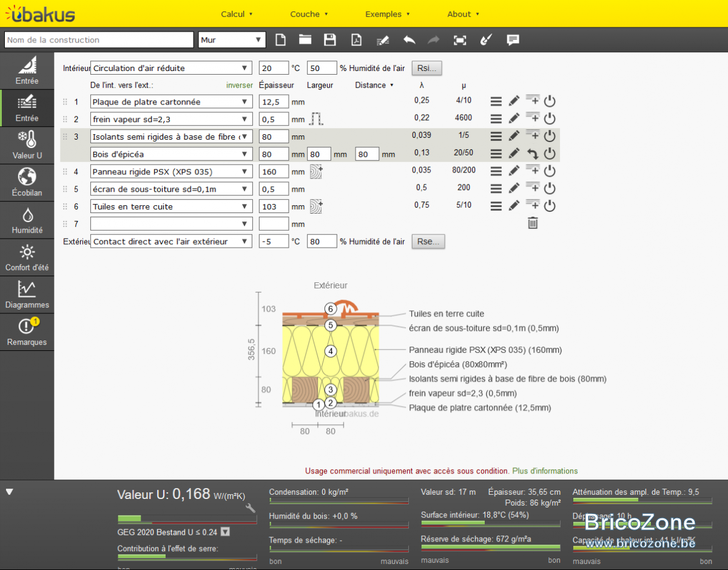Open the Mur construction type dropdown
This screenshot has width=728, height=570.
click(x=232, y=40)
